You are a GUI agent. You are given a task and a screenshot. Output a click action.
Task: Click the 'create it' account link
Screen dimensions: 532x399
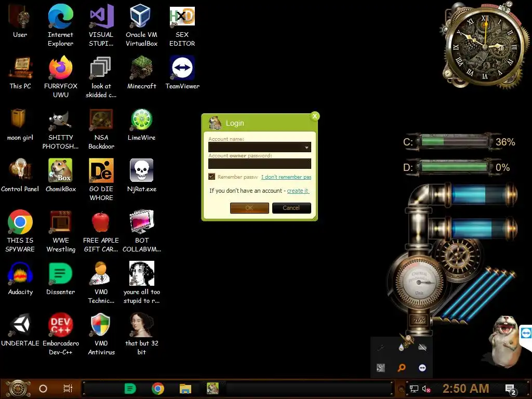(x=298, y=191)
